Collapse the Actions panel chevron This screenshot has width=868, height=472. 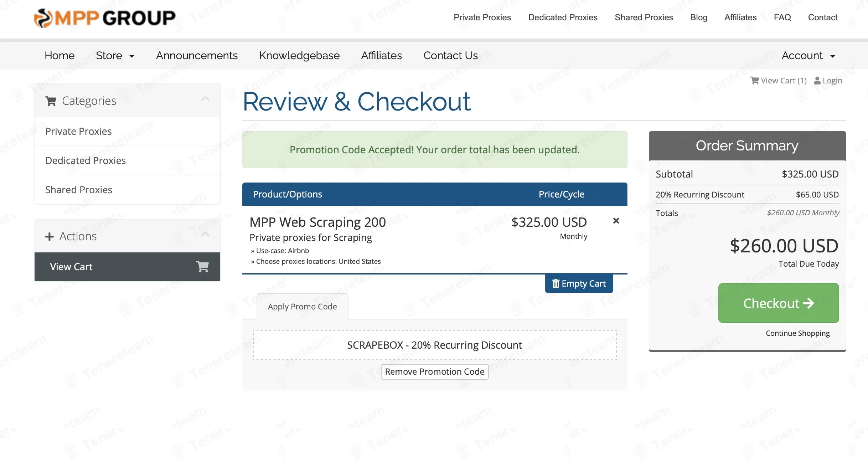pyautogui.click(x=205, y=234)
